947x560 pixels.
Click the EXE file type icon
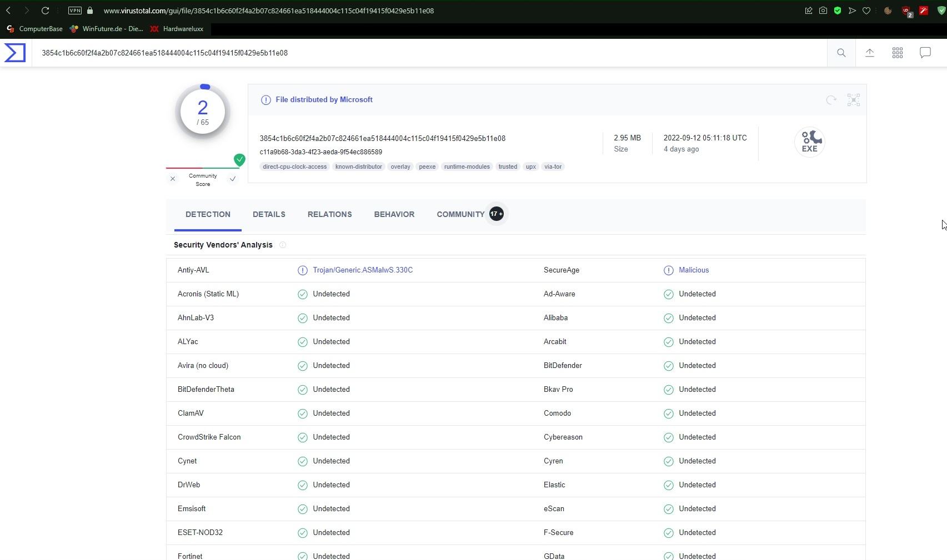click(810, 142)
